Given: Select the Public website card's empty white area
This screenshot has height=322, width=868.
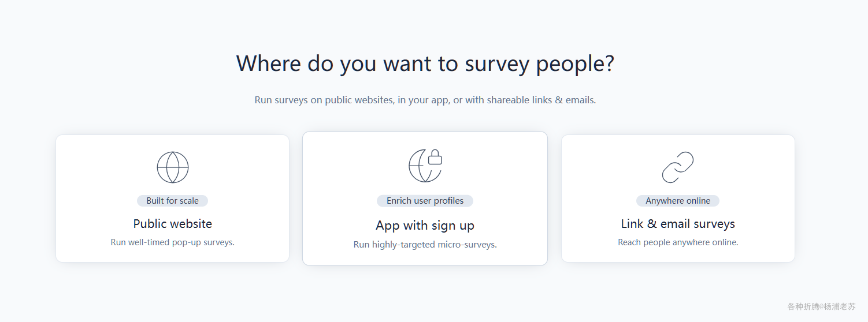Looking at the screenshot, I should click(x=92, y=173).
